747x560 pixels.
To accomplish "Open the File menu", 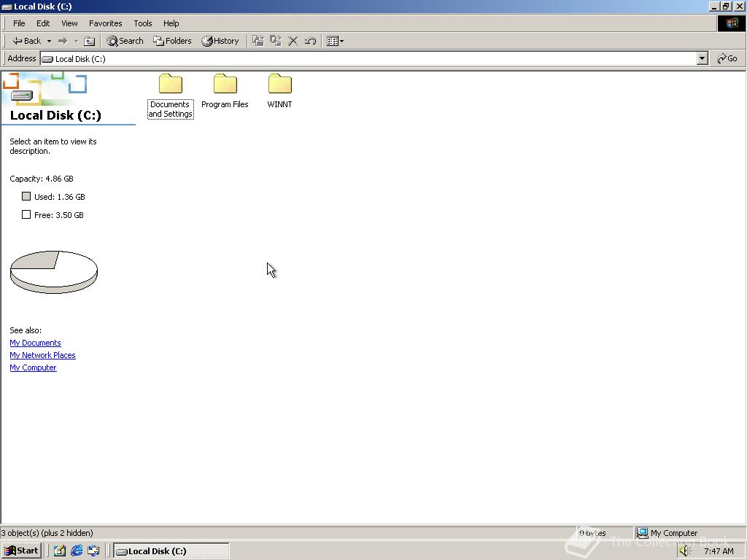I will tap(19, 23).
